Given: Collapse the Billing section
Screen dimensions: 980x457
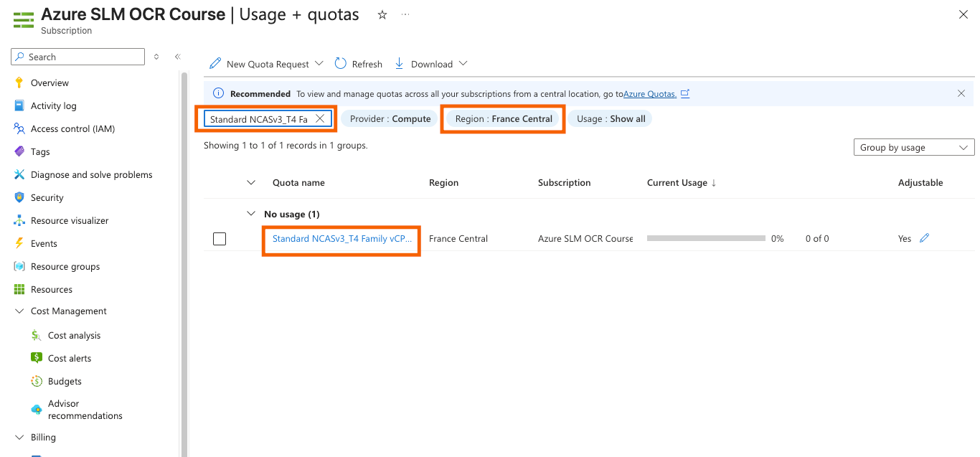Looking at the screenshot, I should [19, 438].
